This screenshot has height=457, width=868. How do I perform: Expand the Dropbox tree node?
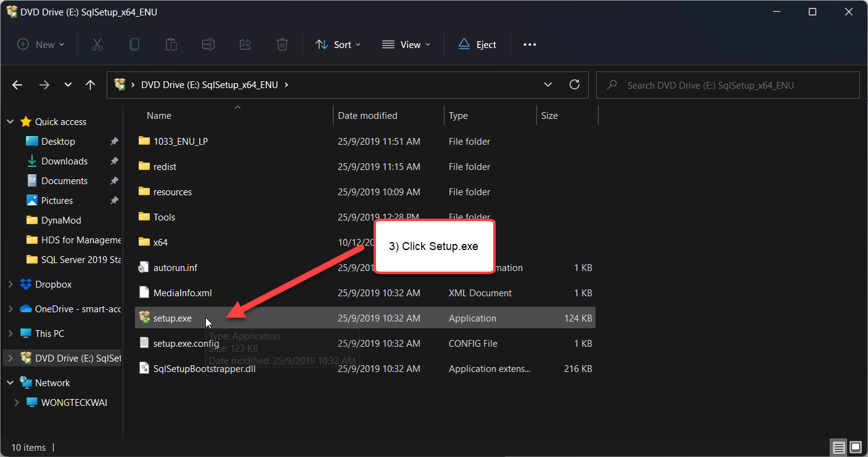(10, 284)
